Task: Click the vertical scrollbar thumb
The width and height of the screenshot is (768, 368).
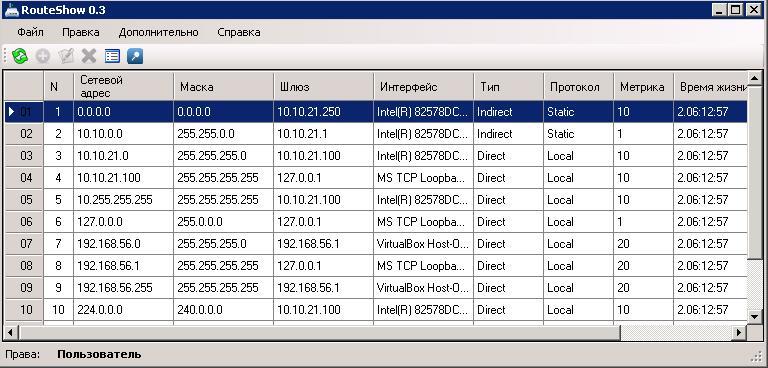Action: pyautogui.click(x=755, y=172)
